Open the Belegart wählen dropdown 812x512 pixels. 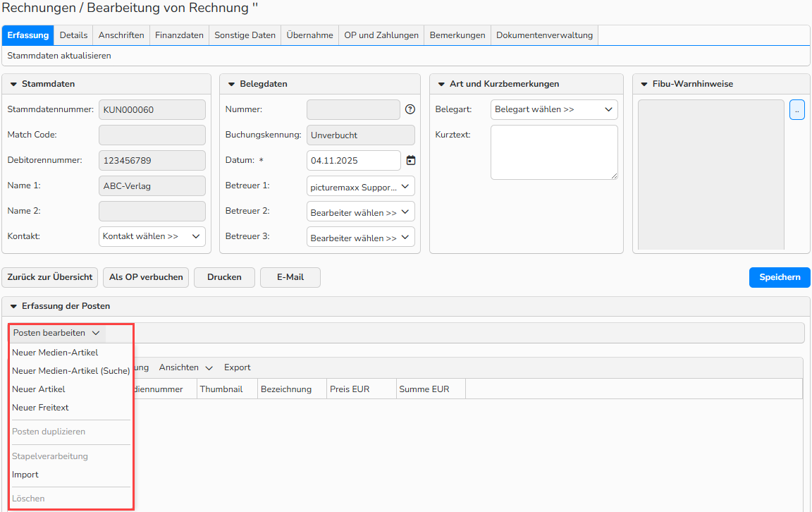tap(554, 109)
